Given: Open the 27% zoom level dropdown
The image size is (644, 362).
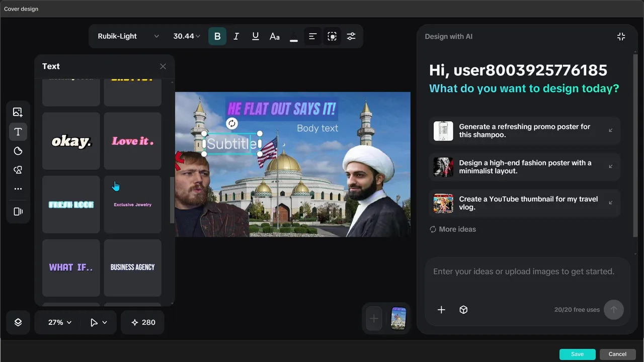Looking at the screenshot, I should coord(60,322).
